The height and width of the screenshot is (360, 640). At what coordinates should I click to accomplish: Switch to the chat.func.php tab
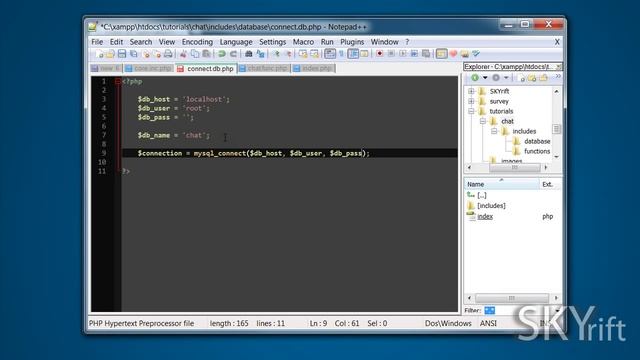tap(264, 69)
